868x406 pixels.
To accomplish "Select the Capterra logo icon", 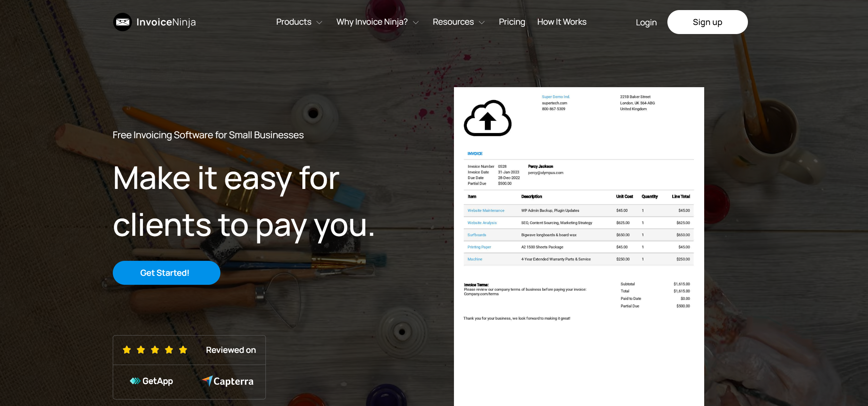I will point(208,381).
